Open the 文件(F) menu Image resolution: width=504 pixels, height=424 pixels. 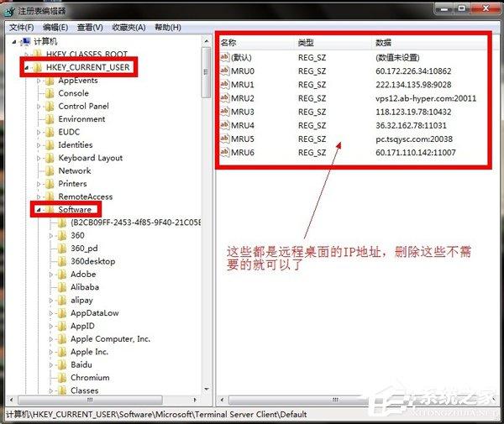pos(20,27)
